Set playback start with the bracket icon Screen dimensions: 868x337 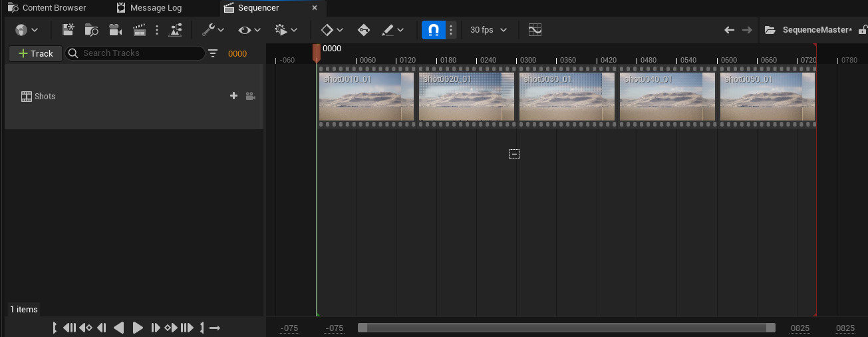56,328
